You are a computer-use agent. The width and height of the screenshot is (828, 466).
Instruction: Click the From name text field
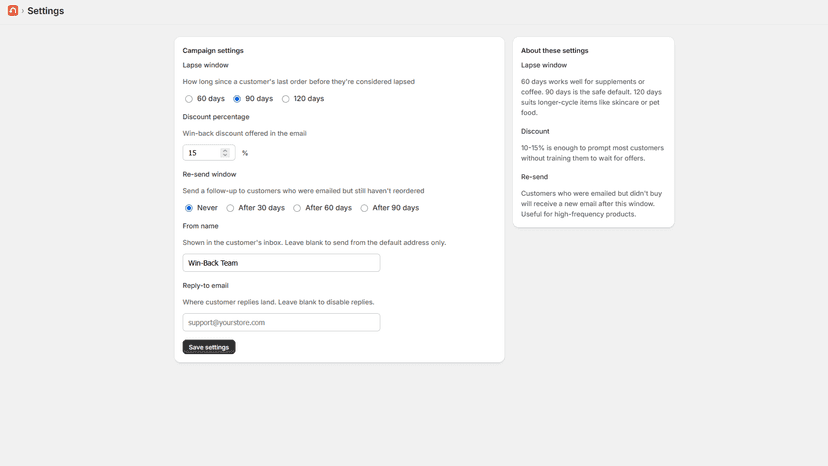(281, 263)
